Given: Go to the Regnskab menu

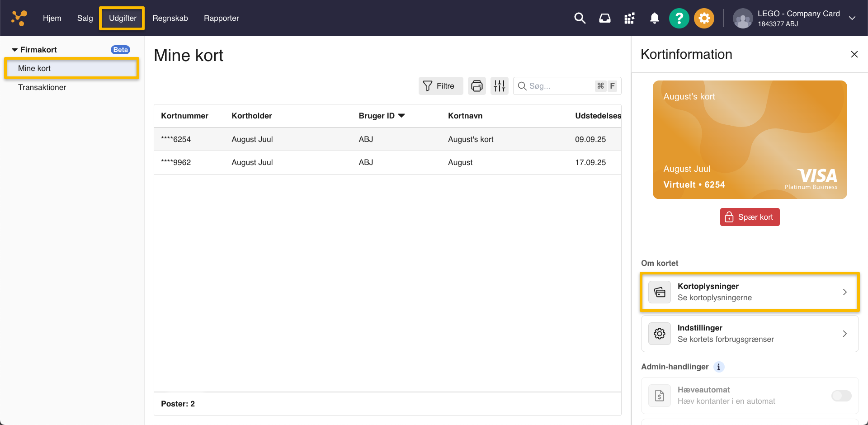Looking at the screenshot, I should (x=170, y=18).
